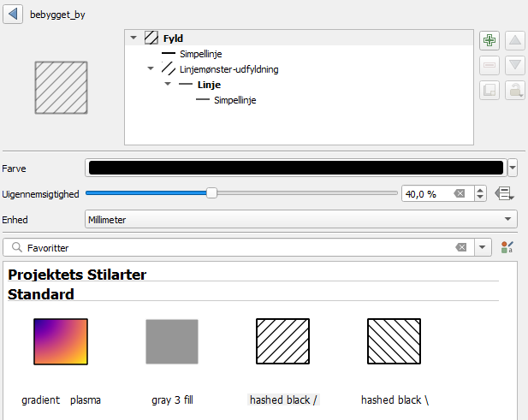Click the search magnifier icon
The height and width of the screenshot is (420, 528).
17,248
